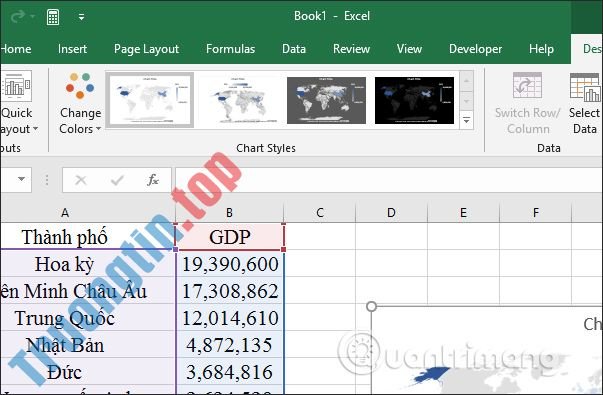Click the Enter checkmark in formula bar
The height and width of the screenshot is (395, 603).
click(117, 180)
